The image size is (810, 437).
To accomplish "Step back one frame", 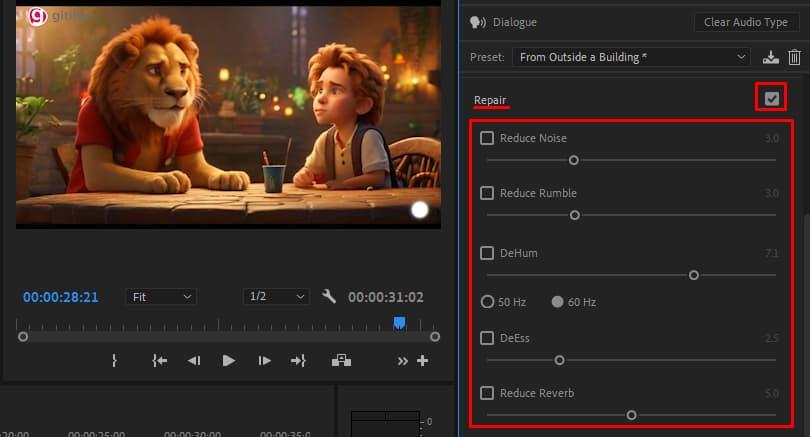I will (194, 361).
